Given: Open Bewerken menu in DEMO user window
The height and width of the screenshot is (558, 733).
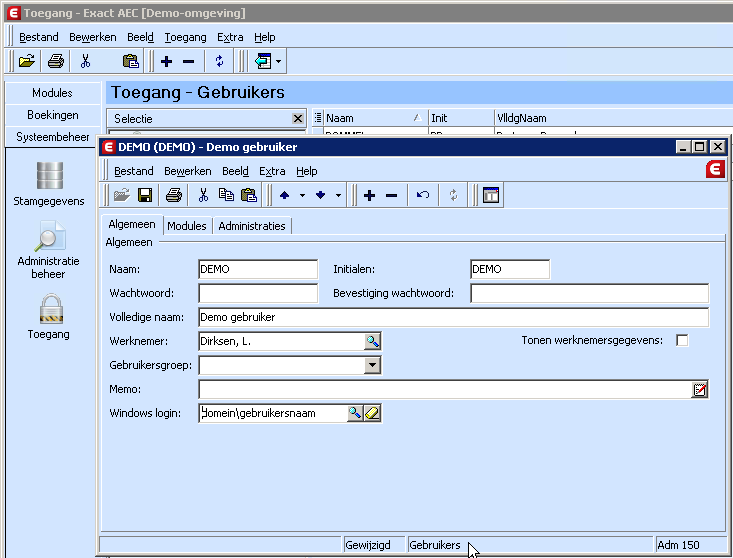Looking at the screenshot, I should pyautogui.click(x=187, y=172).
